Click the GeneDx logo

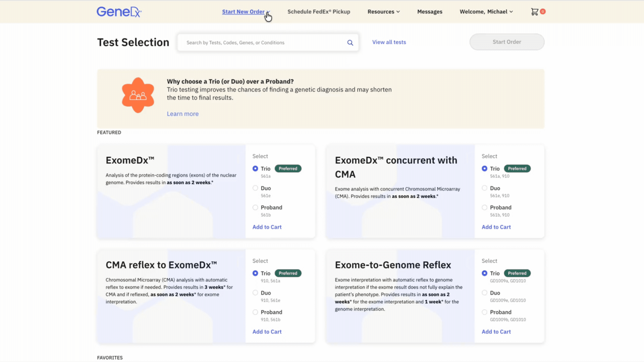pyautogui.click(x=119, y=12)
